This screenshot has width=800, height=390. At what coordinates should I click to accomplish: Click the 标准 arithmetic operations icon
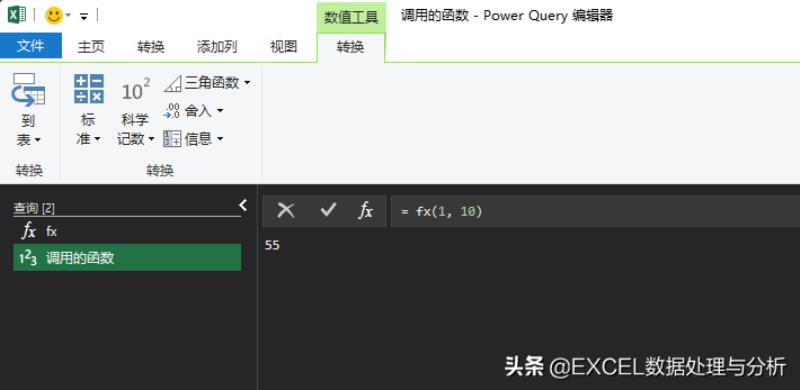[89, 89]
